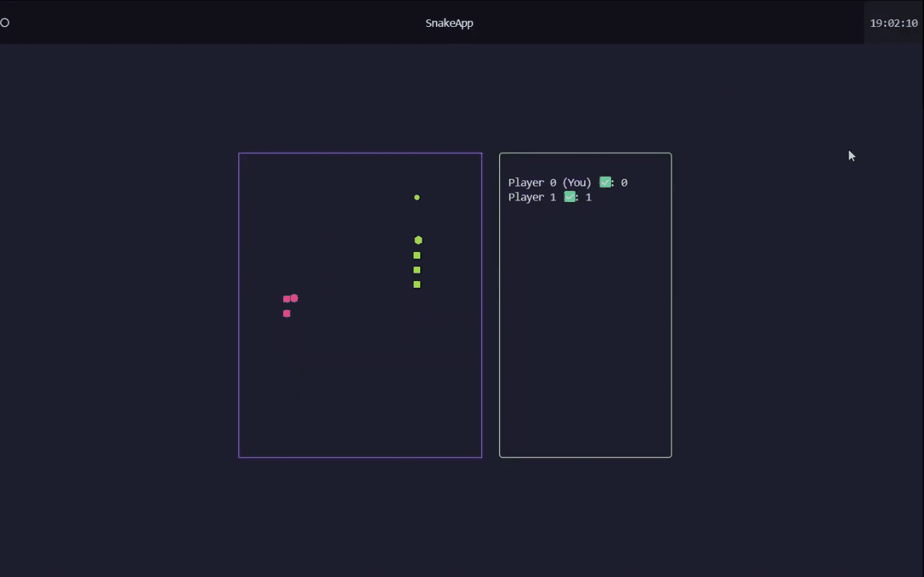Image resolution: width=924 pixels, height=577 pixels.
Task: Click the "Player 0 (You)" label
Action: 550,183
